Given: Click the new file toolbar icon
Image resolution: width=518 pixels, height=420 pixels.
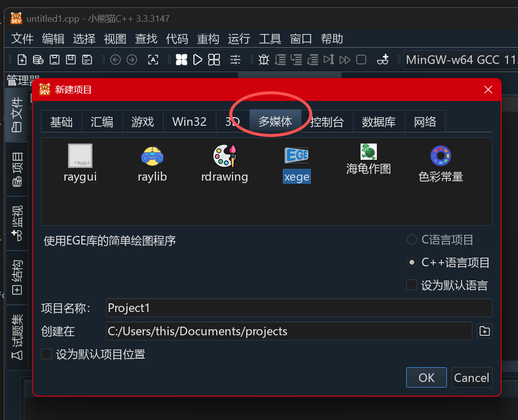Looking at the screenshot, I should [x=22, y=60].
